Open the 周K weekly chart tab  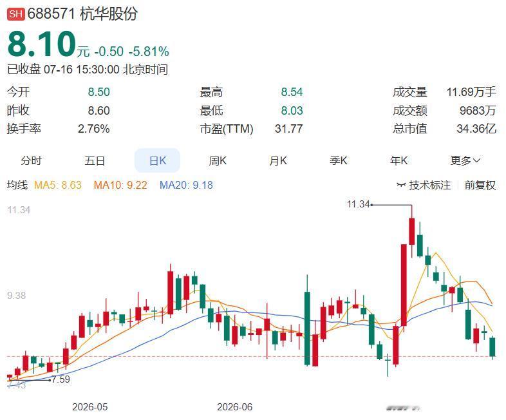click(218, 160)
